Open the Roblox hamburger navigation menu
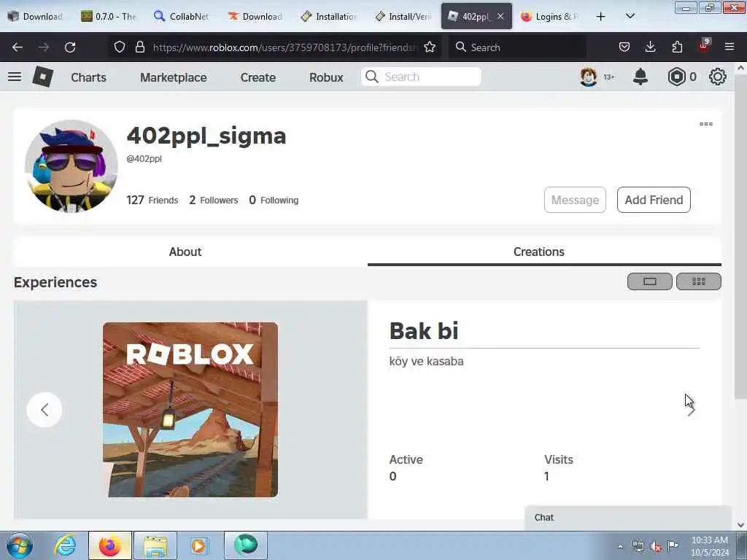Screen dimensions: 747x560 click(x=15, y=77)
